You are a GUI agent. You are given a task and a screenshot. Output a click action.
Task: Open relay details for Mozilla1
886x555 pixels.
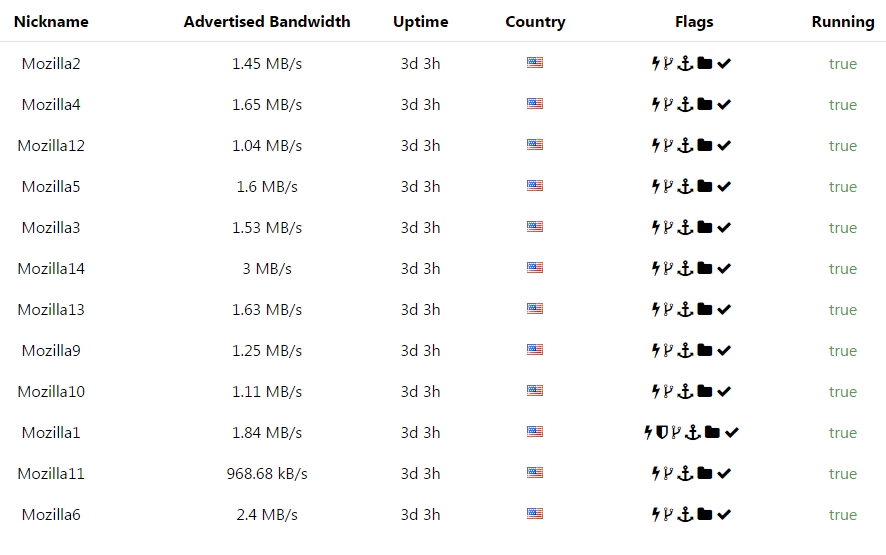[x=51, y=432]
